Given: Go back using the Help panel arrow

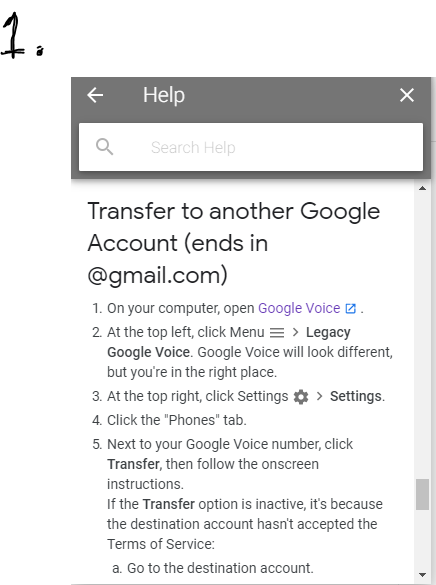Looking at the screenshot, I should pos(95,95).
